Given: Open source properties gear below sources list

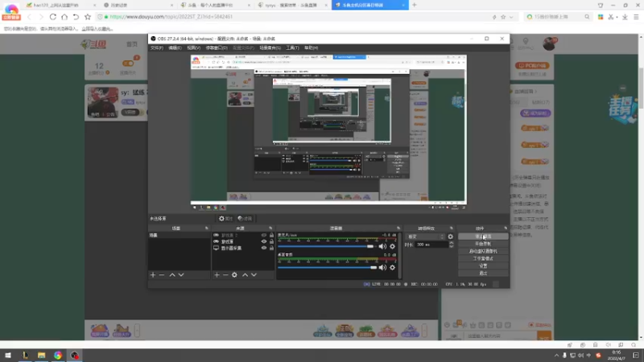Looking at the screenshot, I should click(x=234, y=275).
